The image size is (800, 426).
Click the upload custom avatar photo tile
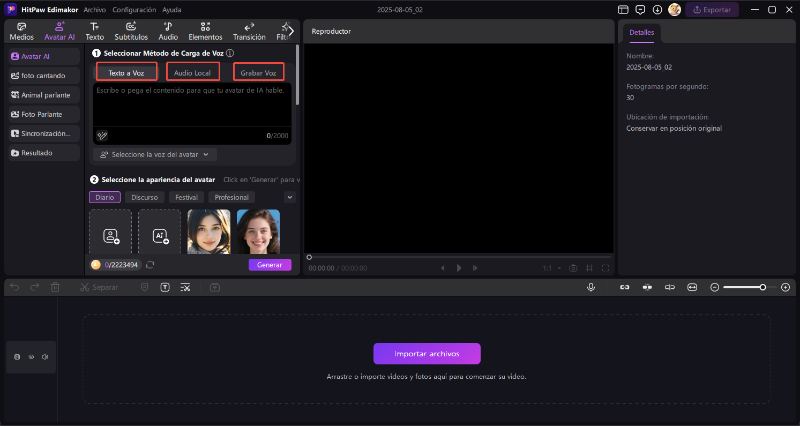pyautogui.click(x=110, y=234)
